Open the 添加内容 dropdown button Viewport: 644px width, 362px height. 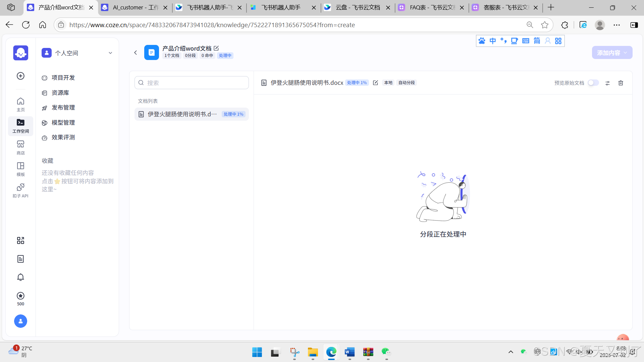pos(612,53)
